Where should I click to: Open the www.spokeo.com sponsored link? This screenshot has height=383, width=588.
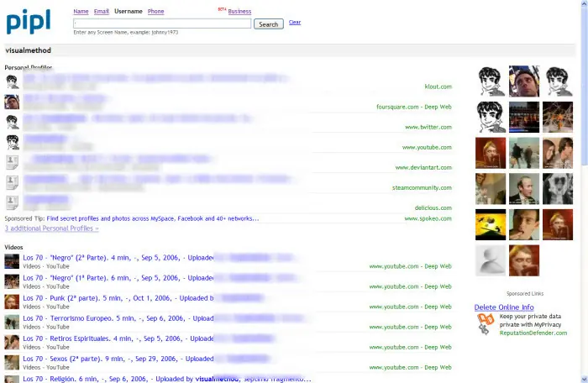tap(428, 218)
